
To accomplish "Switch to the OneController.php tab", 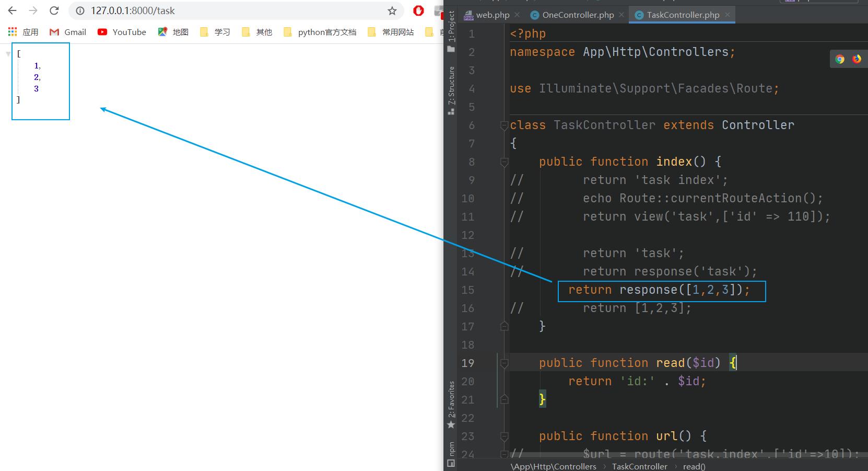I will pos(572,15).
